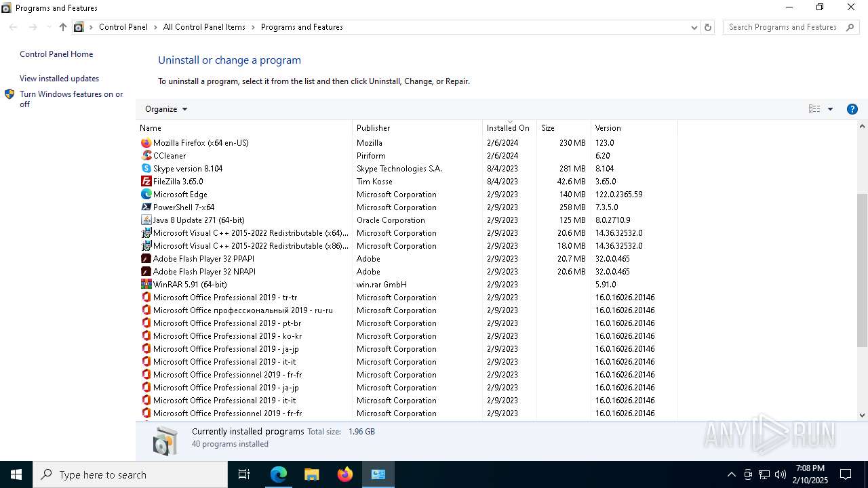Viewport: 868px width, 488px height.
Task: Go up one level with Up arrow
Action: (x=63, y=27)
